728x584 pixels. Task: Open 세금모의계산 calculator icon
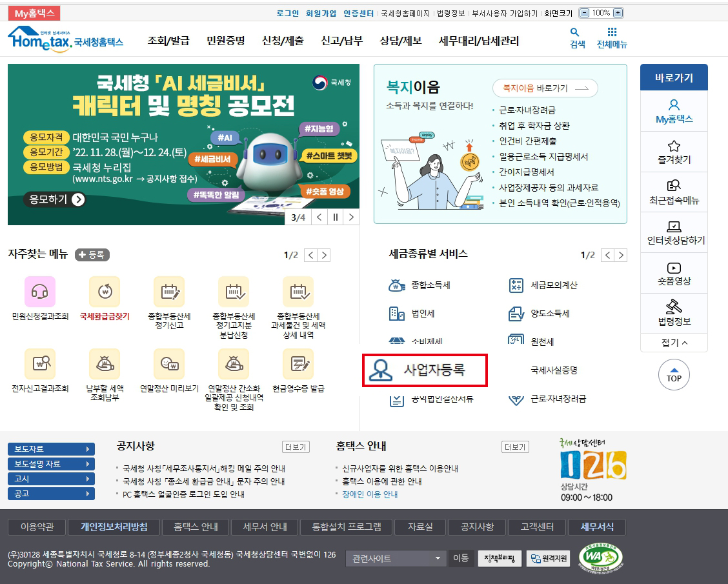516,285
